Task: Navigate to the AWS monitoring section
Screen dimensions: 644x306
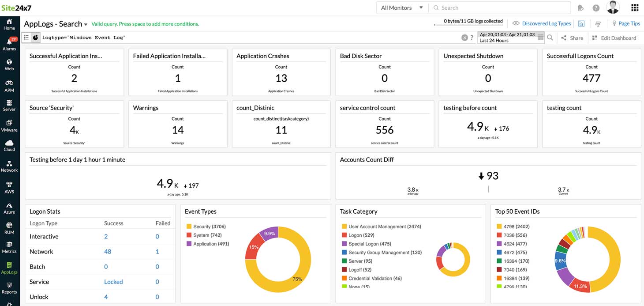Action: coord(9,187)
